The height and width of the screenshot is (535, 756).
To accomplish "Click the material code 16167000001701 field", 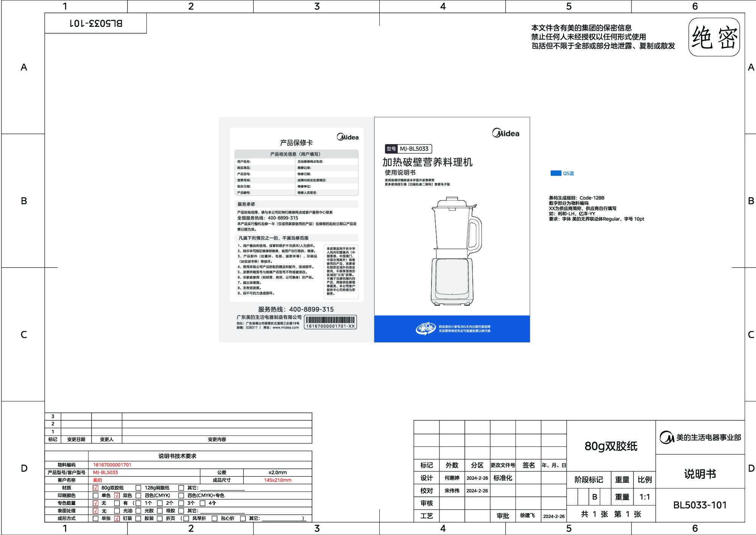I will 112,465.
